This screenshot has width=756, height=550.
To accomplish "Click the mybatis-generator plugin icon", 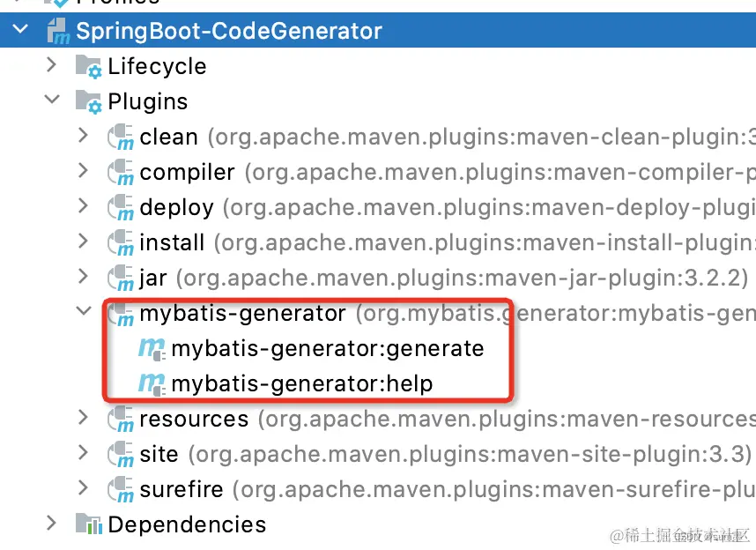I will 122,313.
